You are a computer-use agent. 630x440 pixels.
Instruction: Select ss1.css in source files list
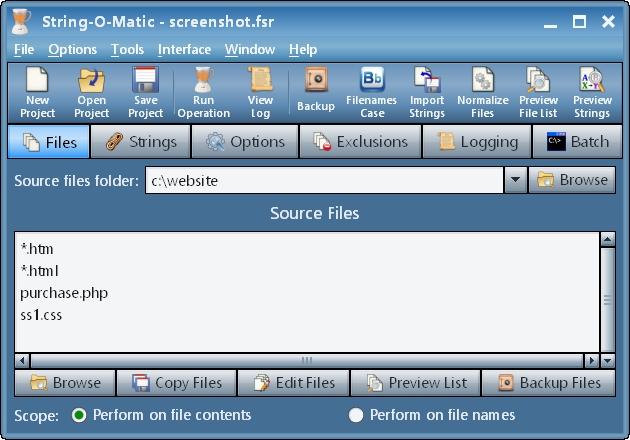tap(41, 315)
